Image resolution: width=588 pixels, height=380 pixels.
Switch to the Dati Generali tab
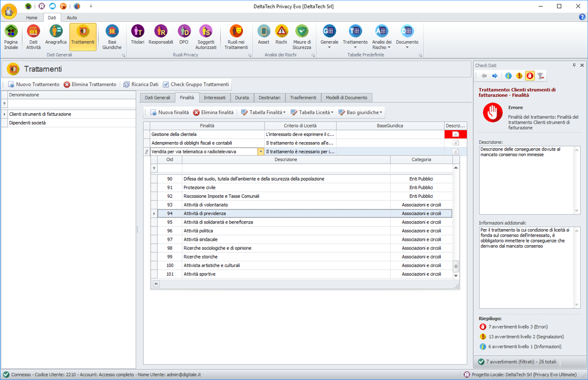click(x=158, y=98)
